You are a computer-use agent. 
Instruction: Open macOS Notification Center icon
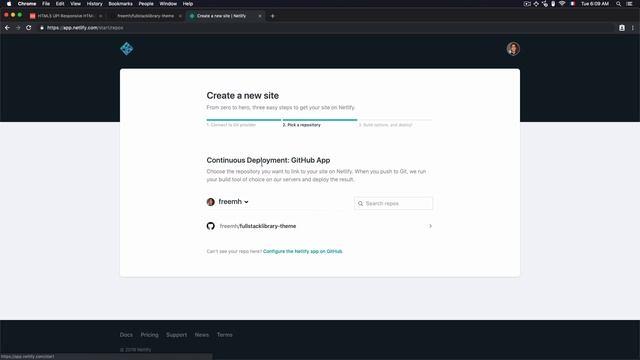[629, 4]
